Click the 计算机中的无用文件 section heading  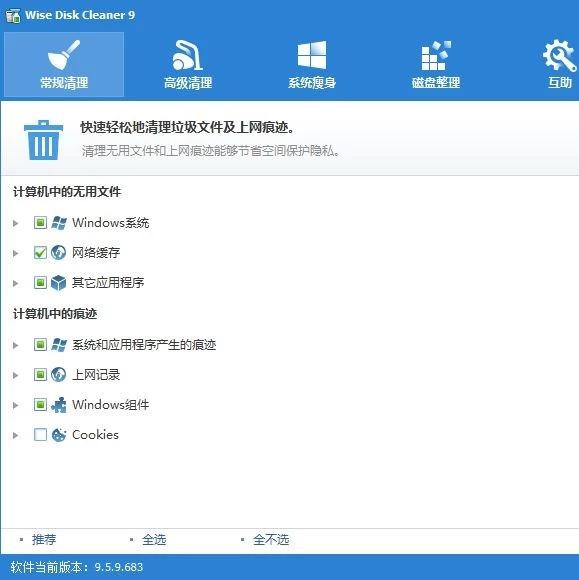[x=67, y=192]
